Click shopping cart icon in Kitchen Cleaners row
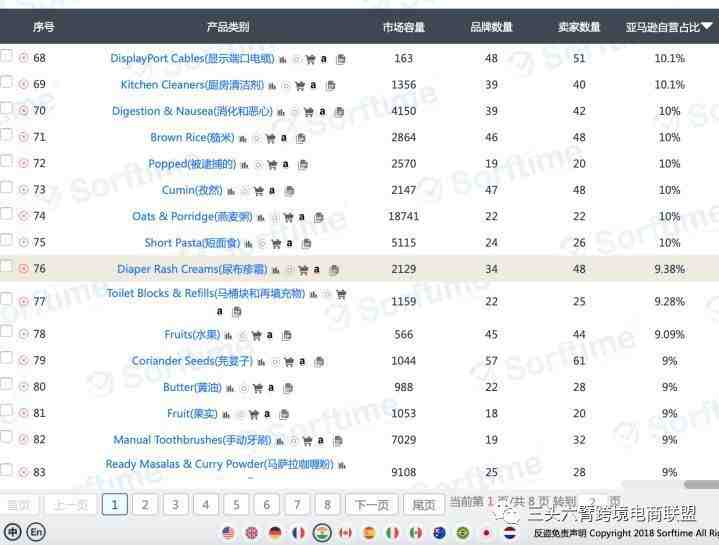 [300, 86]
